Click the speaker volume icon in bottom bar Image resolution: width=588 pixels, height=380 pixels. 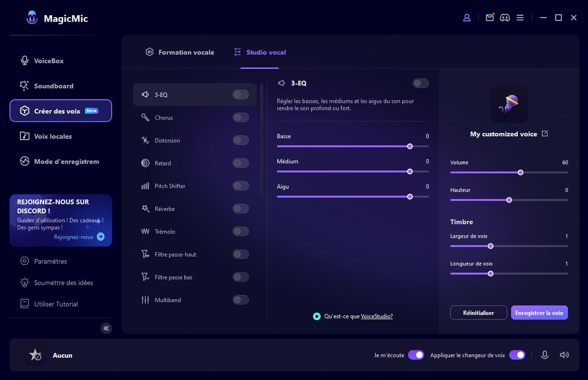click(x=564, y=355)
